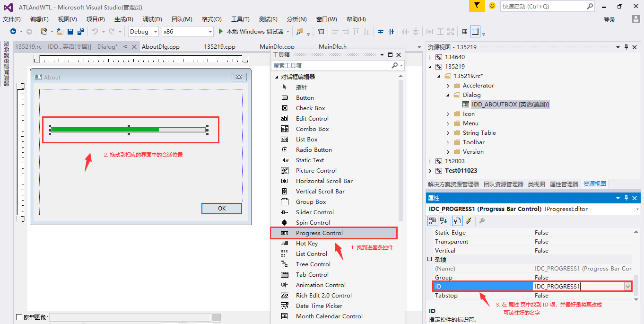The image size is (644, 324).
Task: Click the notifications flag icon
Action: click(477, 6)
